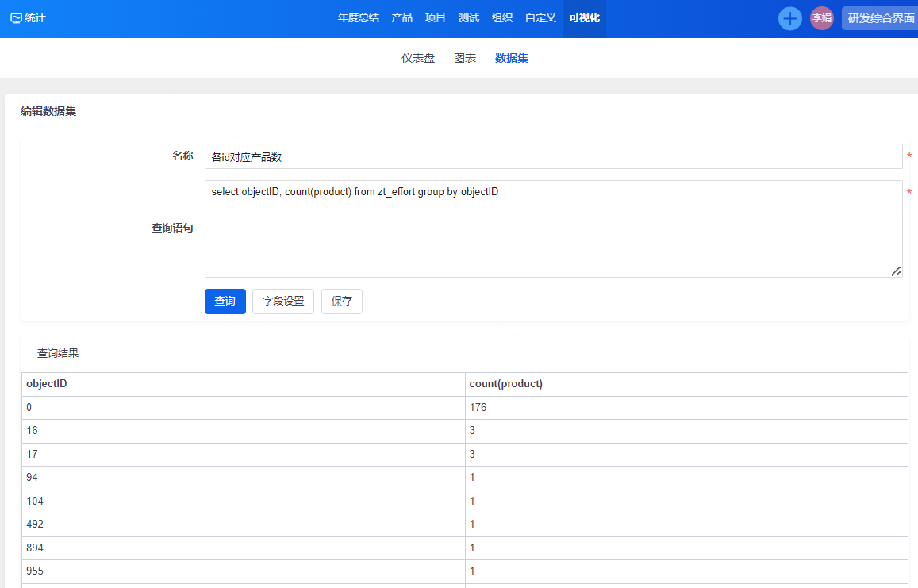Open the 项目 menu item
Image resolution: width=918 pixels, height=588 pixels.
(x=435, y=18)
